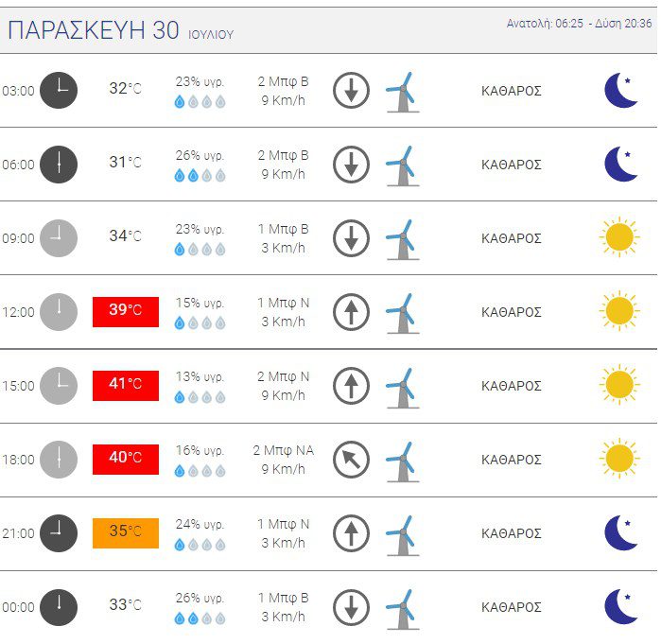Viewport: 661px width, 644px height.
Task: Click the moon icon in 00:00 row
Action: (621, 606)
